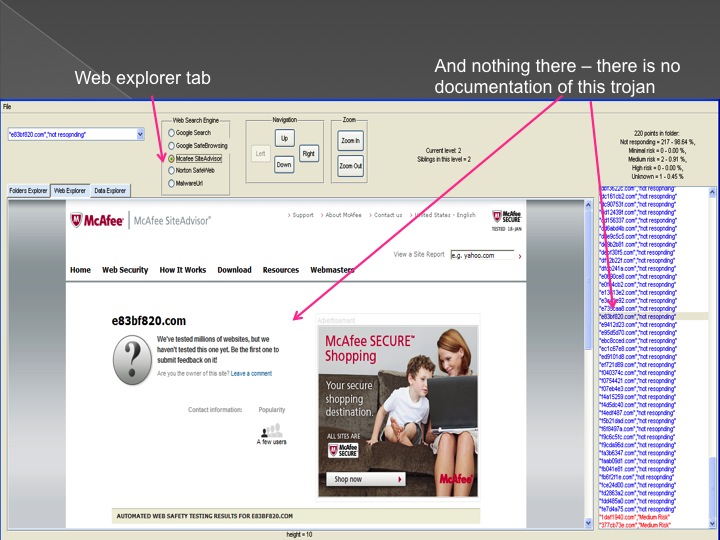Click the Up navigation button
Screen dimensions: 720x540
(x=284, y=138)
